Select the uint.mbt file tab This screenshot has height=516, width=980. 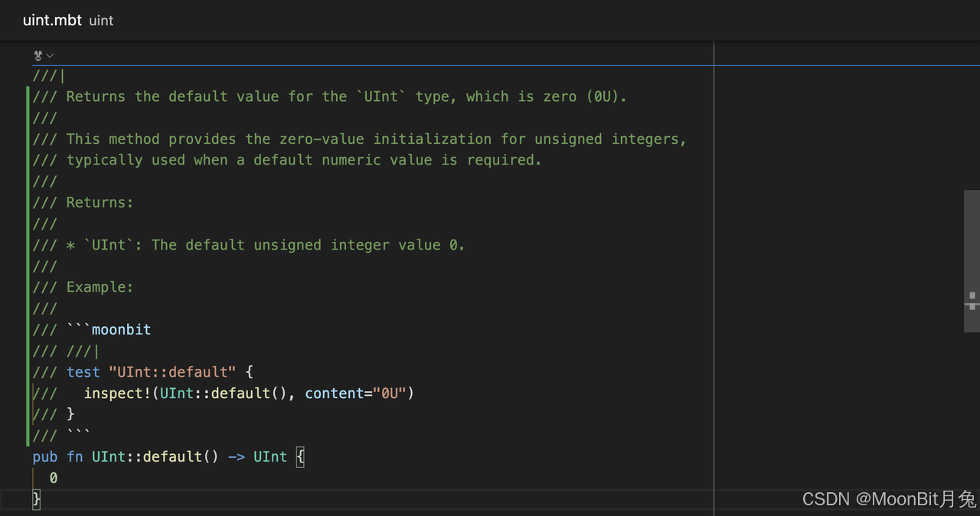click(52, 20)
